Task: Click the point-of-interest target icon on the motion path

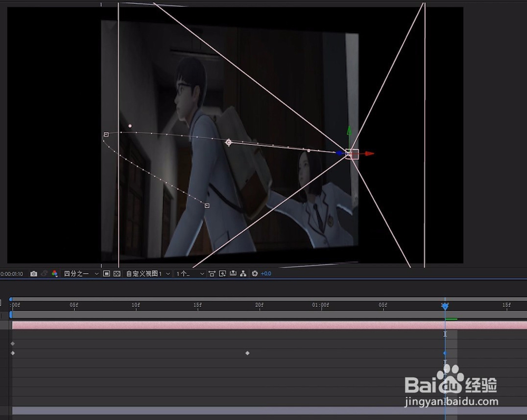Action: point(229,142)
